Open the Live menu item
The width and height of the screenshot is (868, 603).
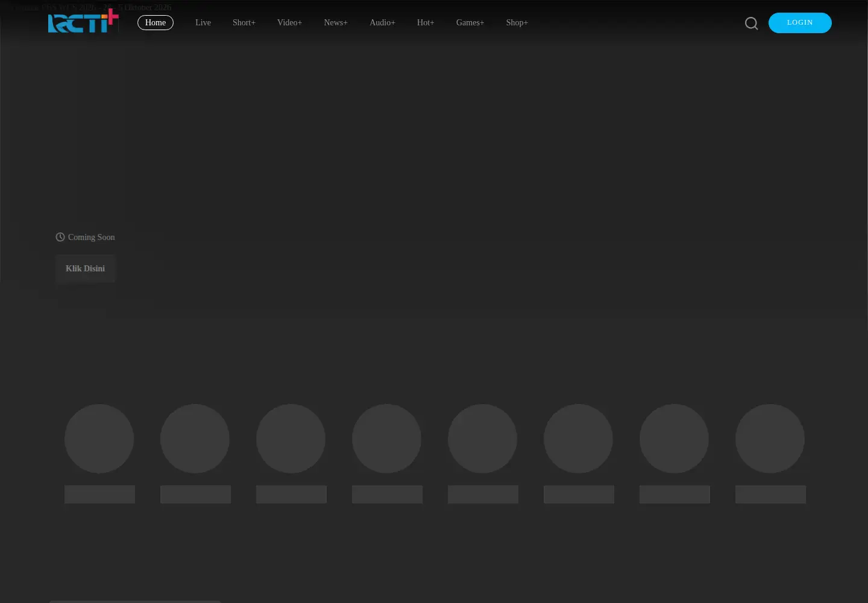click(203, 22)
